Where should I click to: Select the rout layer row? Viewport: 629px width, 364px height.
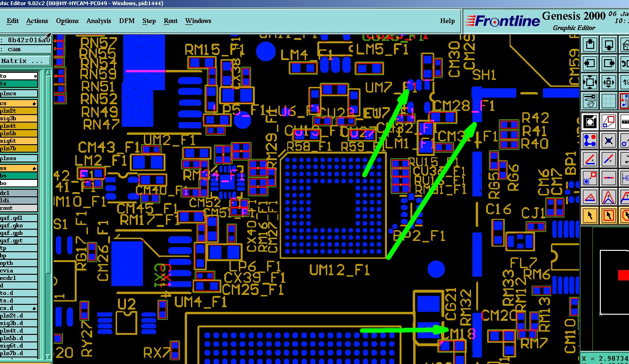(19, 208)
